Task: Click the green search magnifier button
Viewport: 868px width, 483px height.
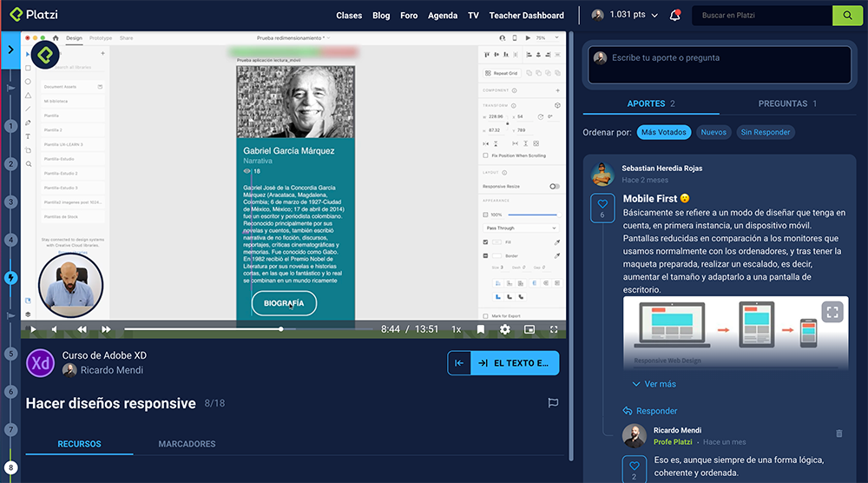Action: click(x=843, y=16)
